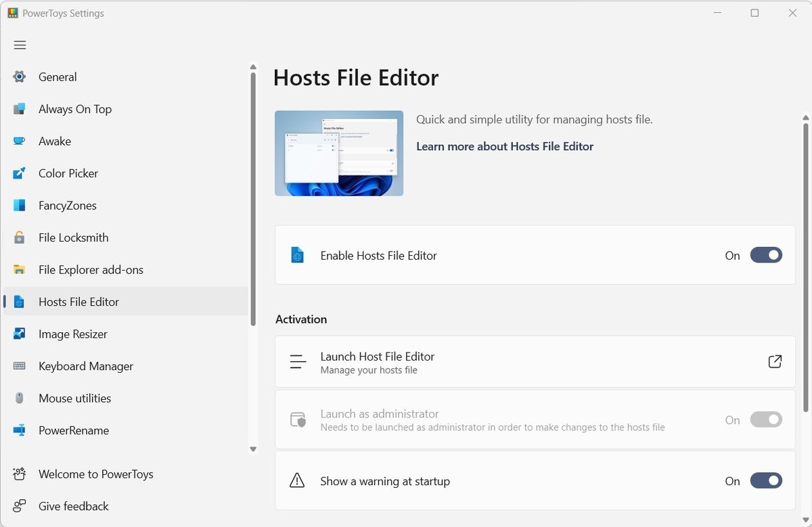Open File Explorer add-ons page
This screenshot has width=812, height=527.
[126, 270]
